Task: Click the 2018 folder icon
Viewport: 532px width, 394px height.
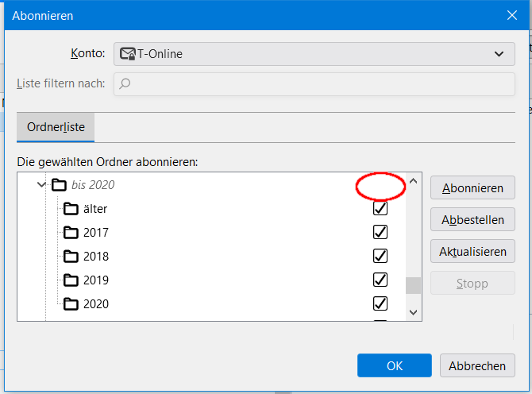Action: coord(71,257)
